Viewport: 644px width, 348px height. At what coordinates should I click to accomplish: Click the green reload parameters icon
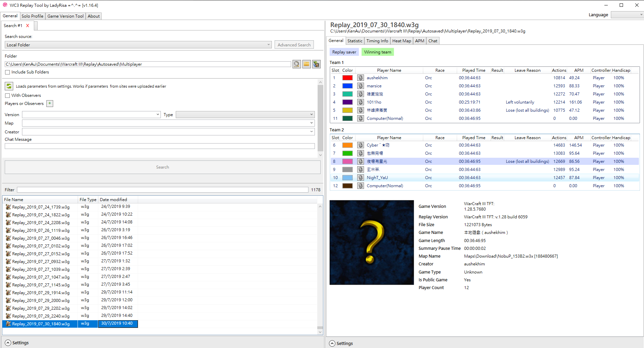pyautogui.click(x=9, y=86)
